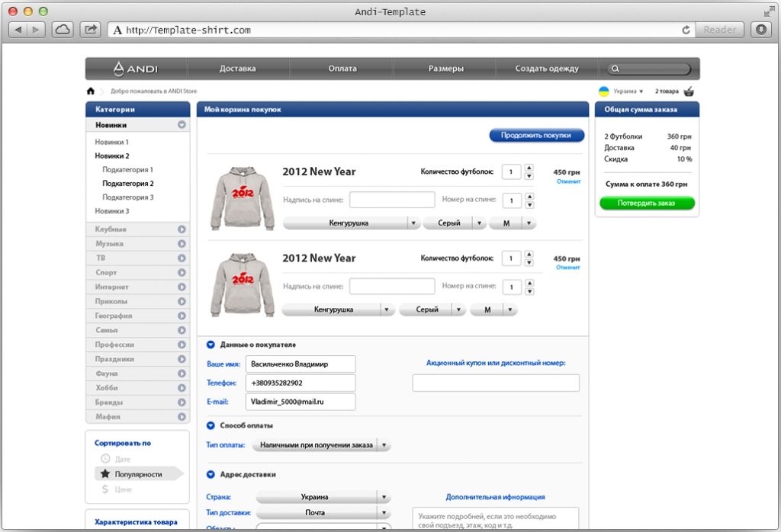Open the Создать одежду menu item
781x532 pixels.
[547, 69]
